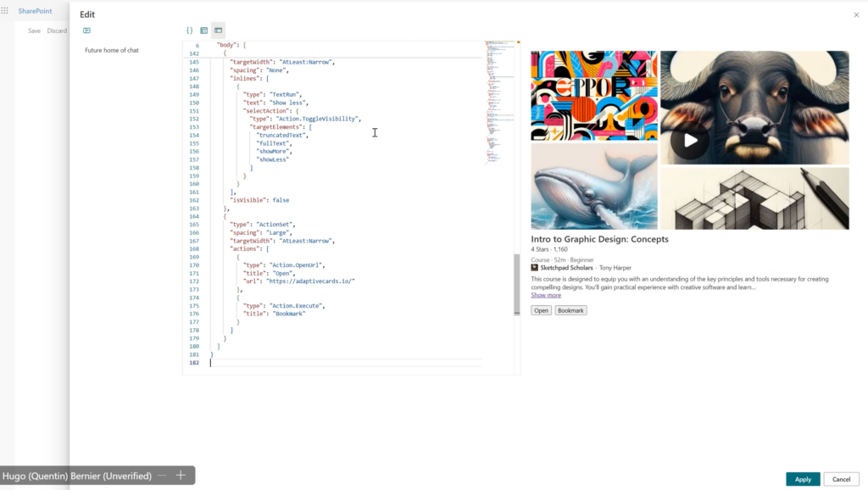The height and width of the screenshot is (490, 868).
Task: Minimize the Hugo Bernier caption bar
Action: point(162,476)
